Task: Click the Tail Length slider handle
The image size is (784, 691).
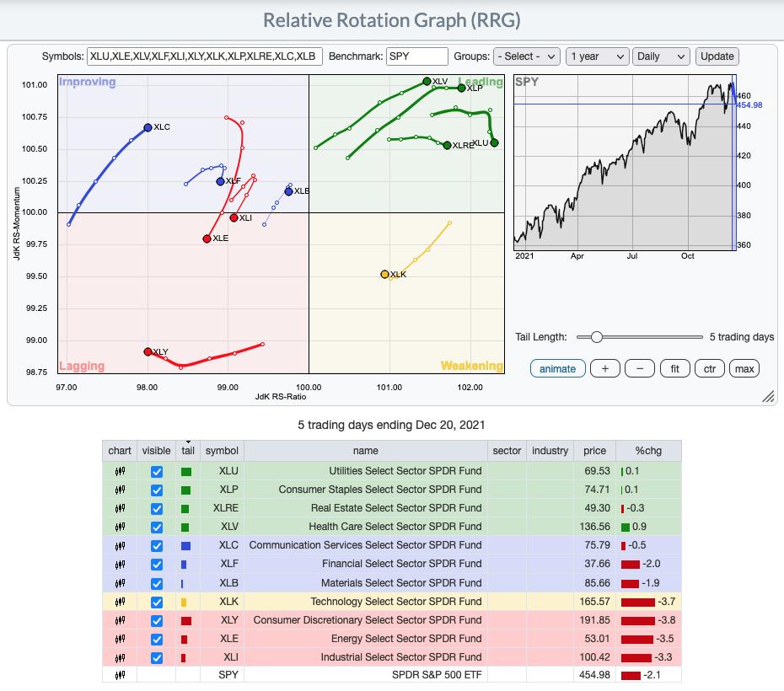Action: pyautogui.click(x=597, y=337)
